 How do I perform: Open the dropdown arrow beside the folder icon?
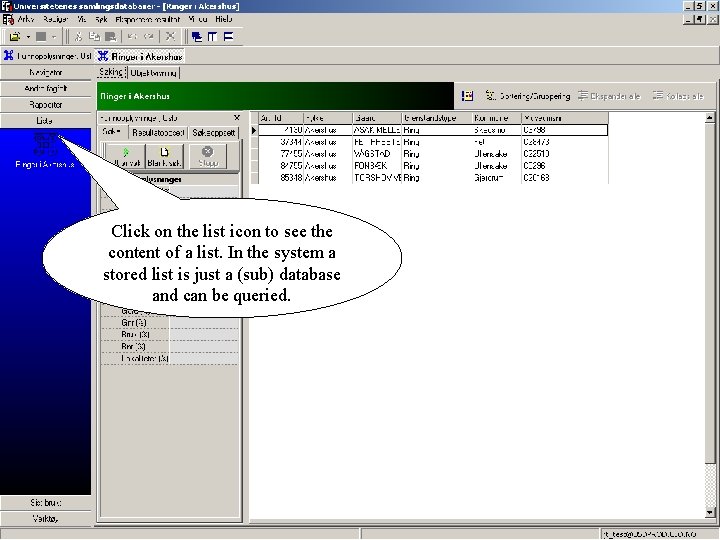[x=28, y=37]
